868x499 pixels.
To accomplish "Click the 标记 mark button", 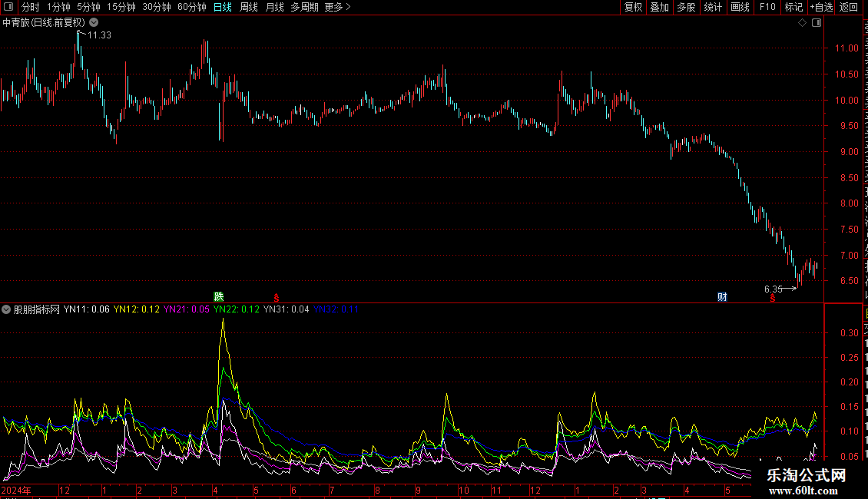I will pos(793,7).
